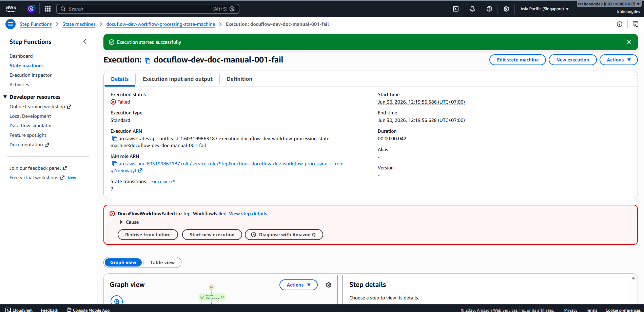644x312 pixels.
Task: Collapse the Step Functions sidebar with the chevron
Action: [85, 41]
